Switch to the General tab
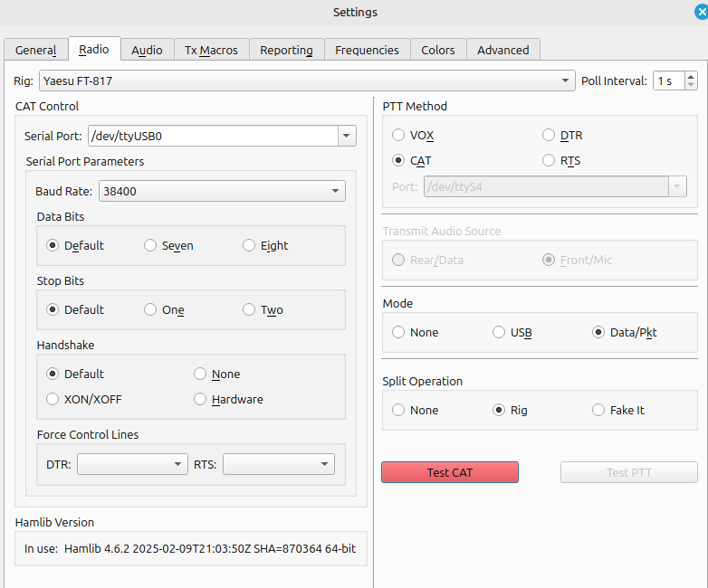The image size is (708, 588). pyautogui.click(x=35, y=50)
